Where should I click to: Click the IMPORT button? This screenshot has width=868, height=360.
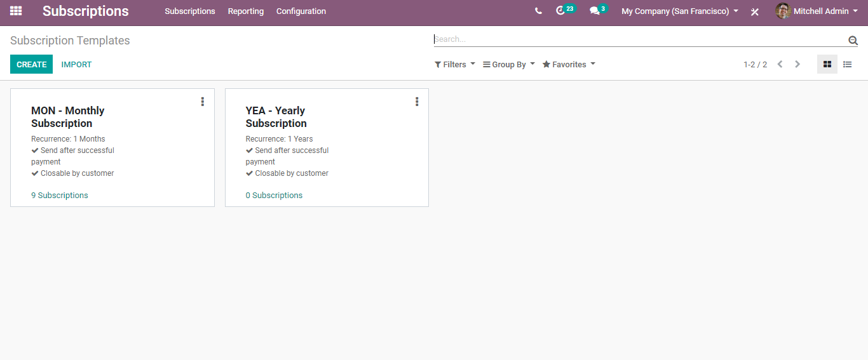pos(76,65)
